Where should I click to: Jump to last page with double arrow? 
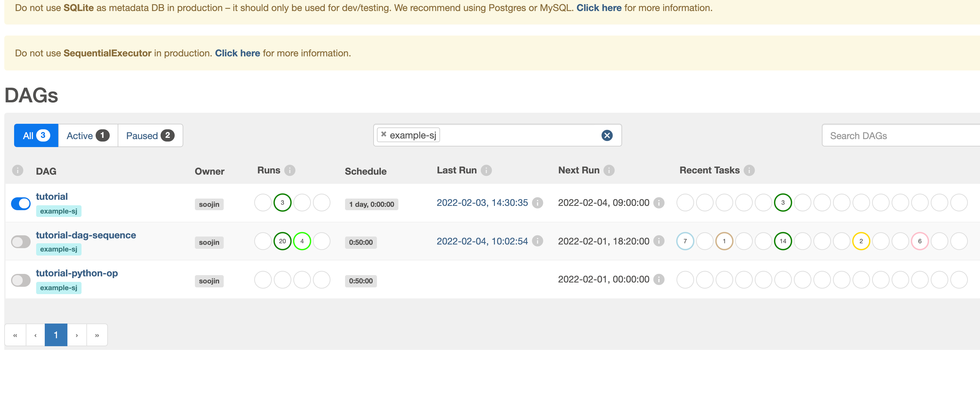coord(97,335)
